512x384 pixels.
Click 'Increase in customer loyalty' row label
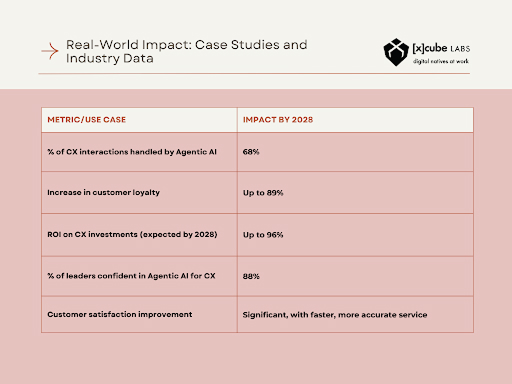point(103,193)
